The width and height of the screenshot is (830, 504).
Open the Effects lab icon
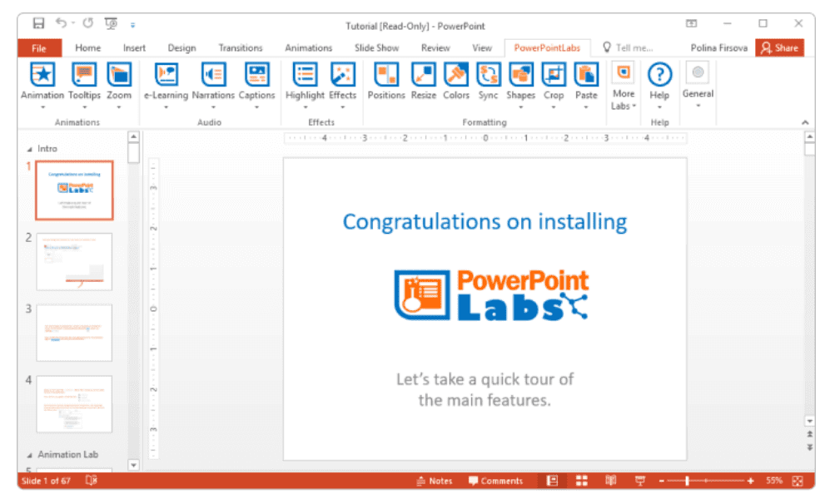342,75
